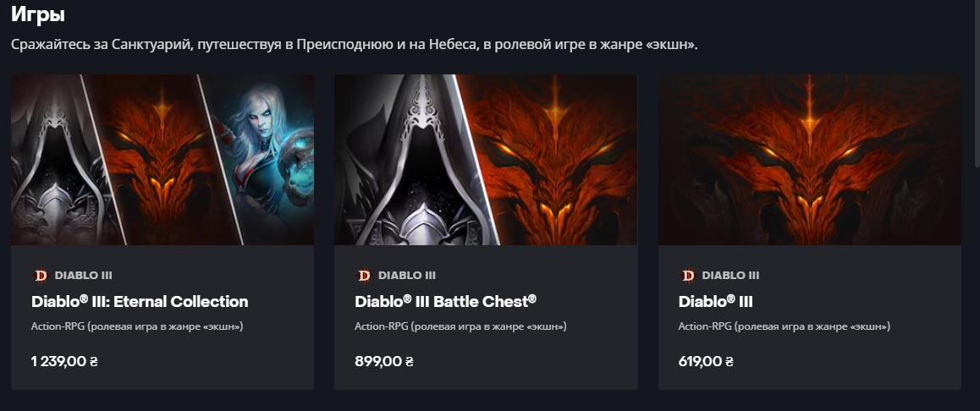Click the Diablo logo icon on Diablo III card
This screenshot has width=980, height=411.
pyautogui.click(x=688, y=276)
